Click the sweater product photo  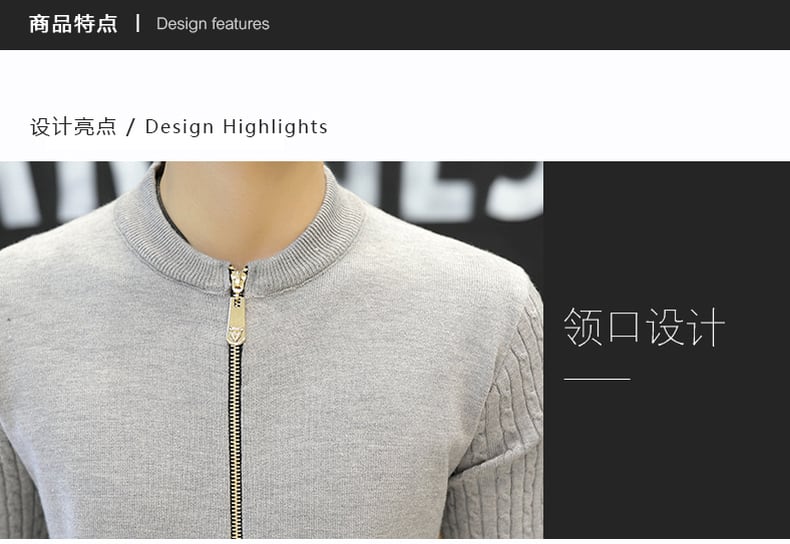click(272, 350)
